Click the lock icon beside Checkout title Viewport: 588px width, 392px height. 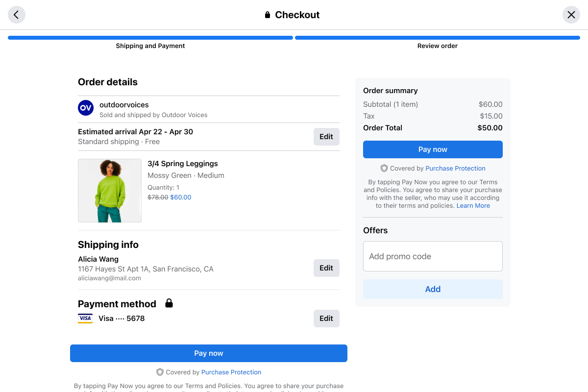point(268,15)
